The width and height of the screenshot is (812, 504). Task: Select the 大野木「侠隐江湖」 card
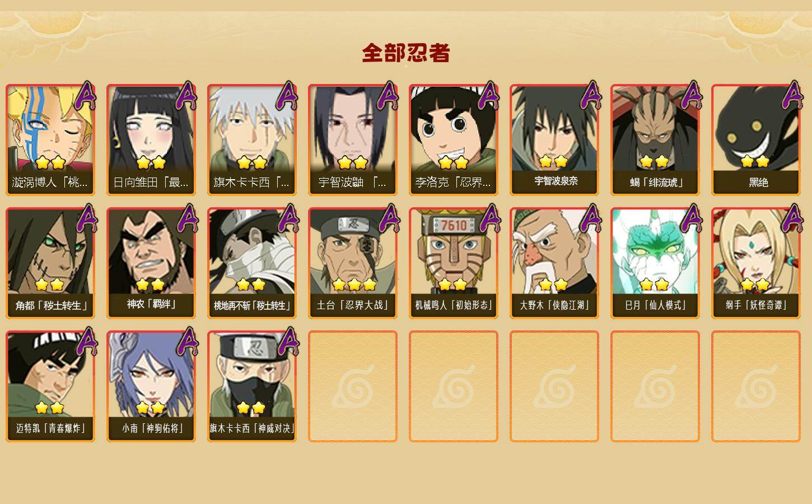pos(554,263)
